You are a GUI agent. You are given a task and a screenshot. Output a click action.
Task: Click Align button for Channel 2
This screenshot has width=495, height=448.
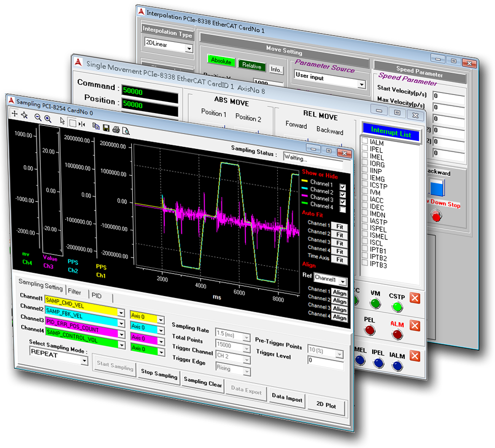(x=339, y=301)
